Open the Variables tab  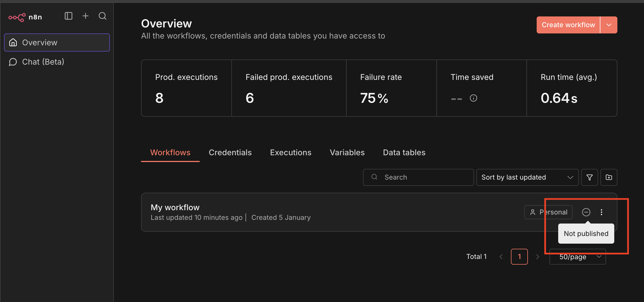point(347,152)
